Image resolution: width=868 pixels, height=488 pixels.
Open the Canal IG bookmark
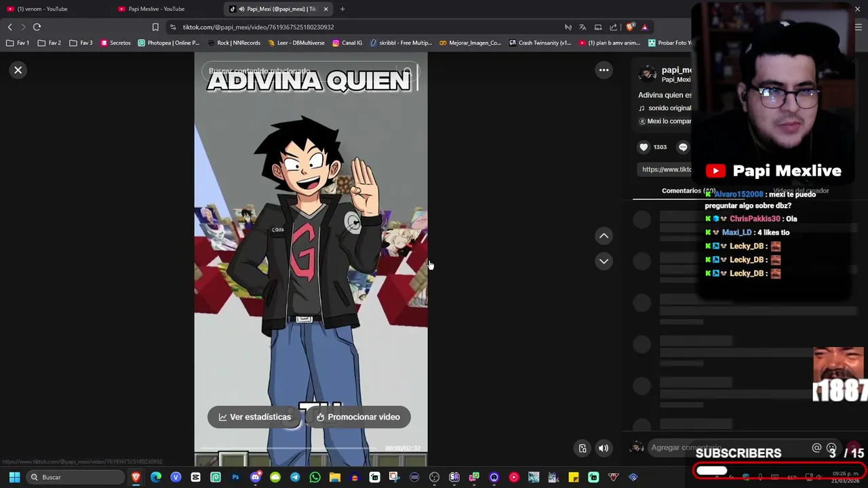pos(347,43)
